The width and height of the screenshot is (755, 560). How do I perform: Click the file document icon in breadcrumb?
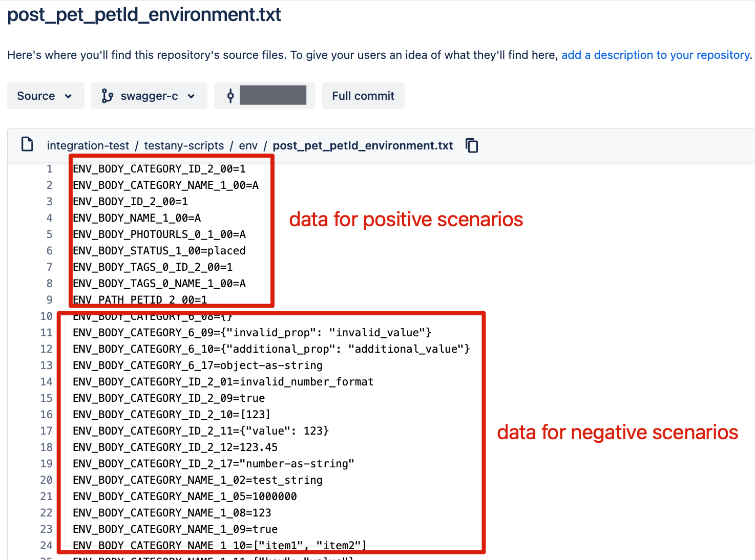click(27, 144)
